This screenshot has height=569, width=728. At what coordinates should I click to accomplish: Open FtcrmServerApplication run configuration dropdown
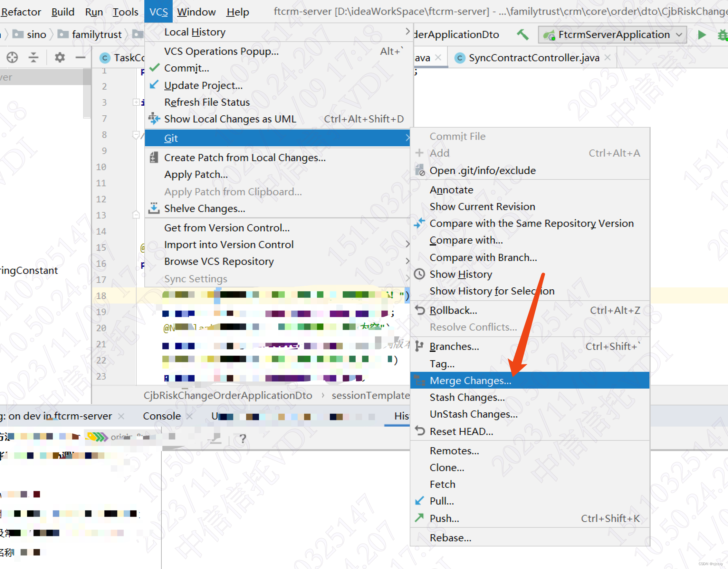(x=613, y=35)
